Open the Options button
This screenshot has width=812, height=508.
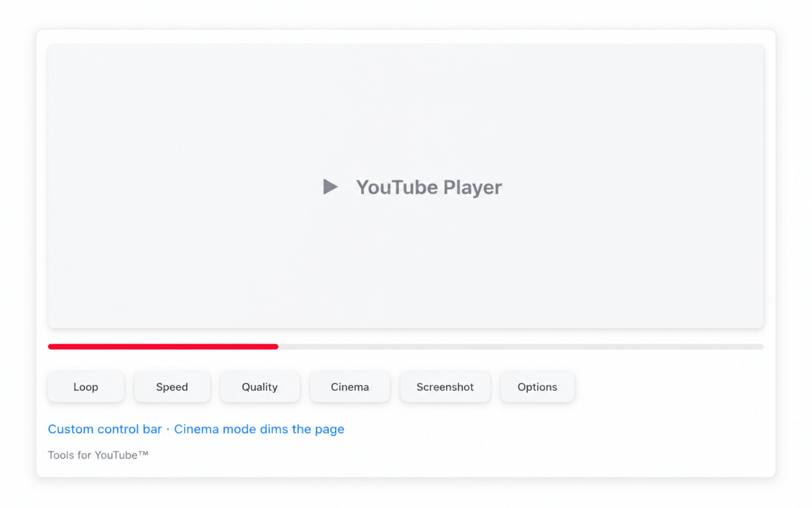[x=537, y=387]
